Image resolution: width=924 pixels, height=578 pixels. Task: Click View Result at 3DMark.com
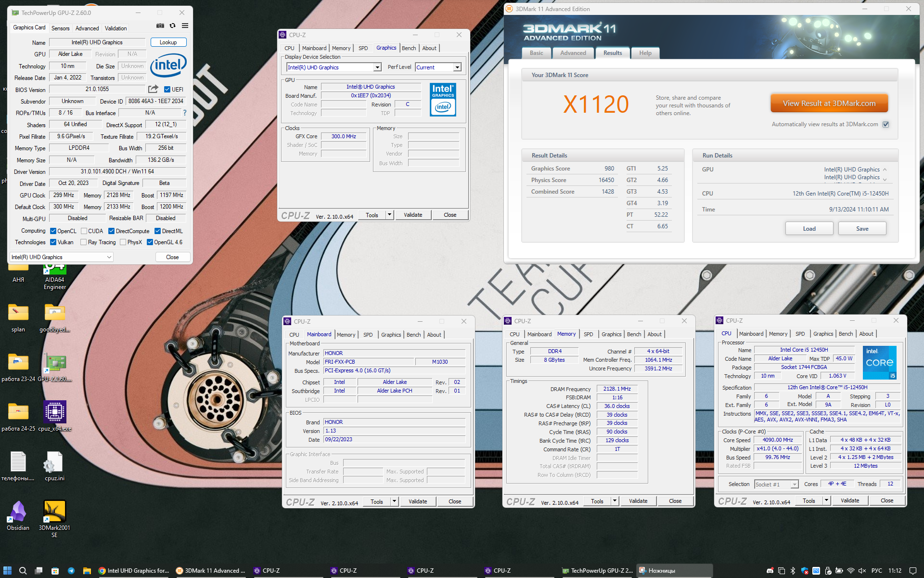(829, 104)
